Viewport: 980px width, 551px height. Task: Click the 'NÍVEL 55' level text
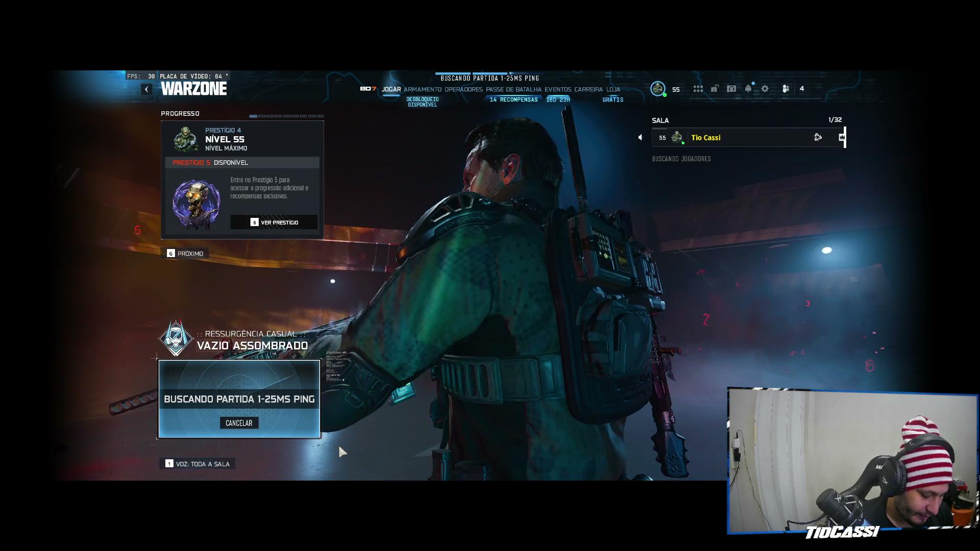pos(225,139)
